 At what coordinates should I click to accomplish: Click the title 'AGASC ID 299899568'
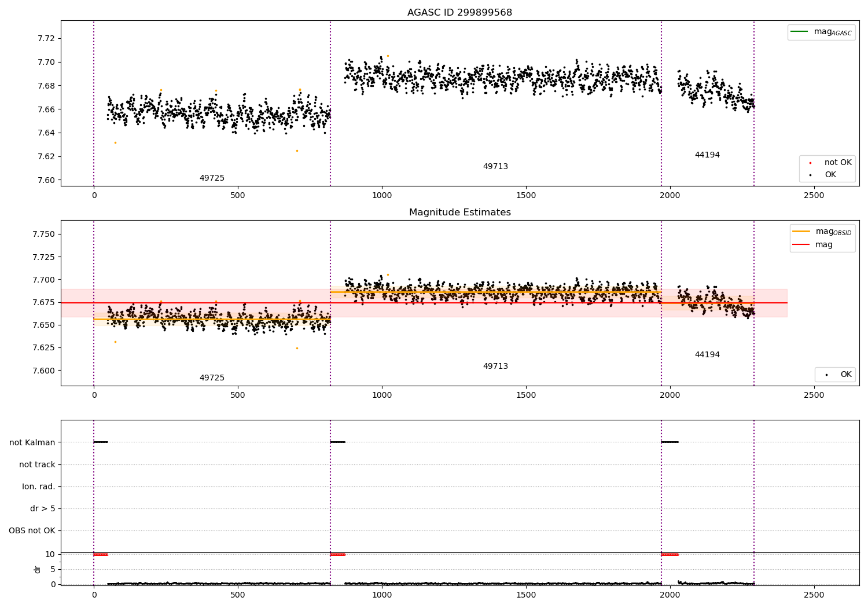click(459, 12)
